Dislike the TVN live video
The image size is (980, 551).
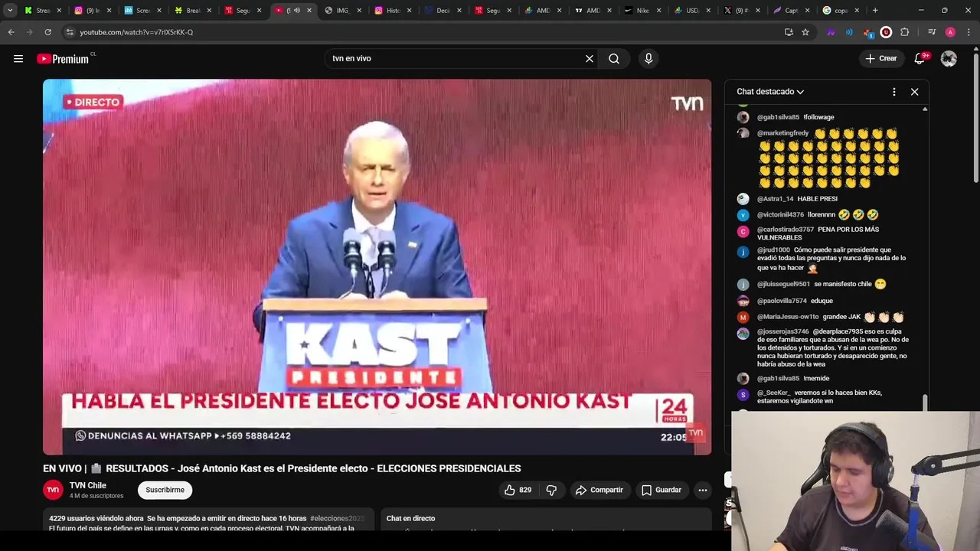point(551,490)
